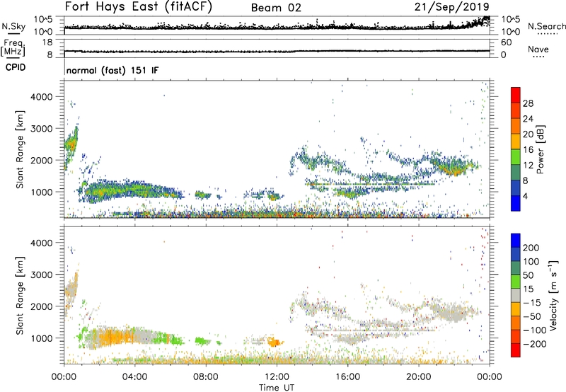
Task: Click the '16:00' time axis label
Action: click(347, 377)
